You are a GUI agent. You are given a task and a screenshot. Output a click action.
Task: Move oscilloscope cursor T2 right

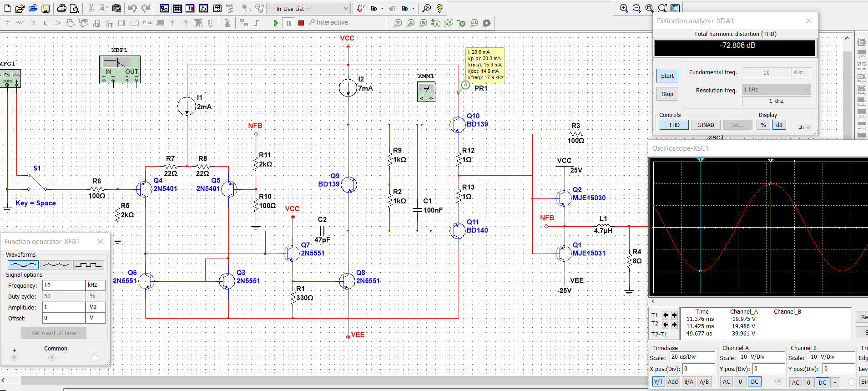[674, 325]
